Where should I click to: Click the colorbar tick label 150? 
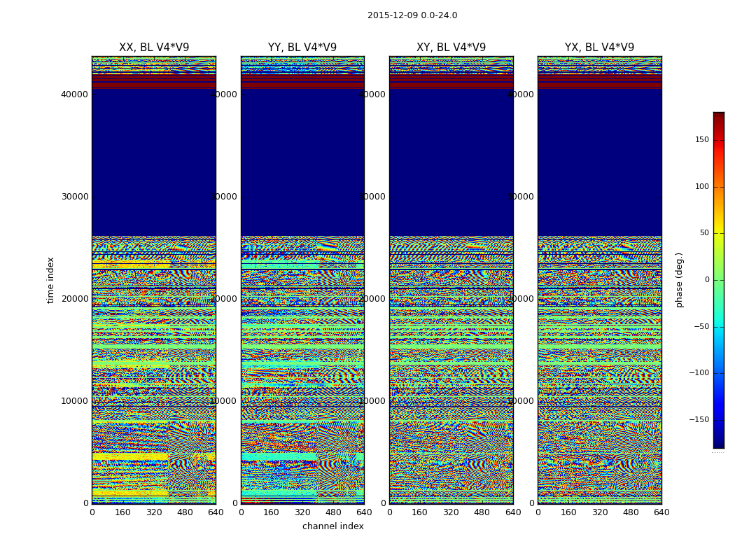coord(702,139)
